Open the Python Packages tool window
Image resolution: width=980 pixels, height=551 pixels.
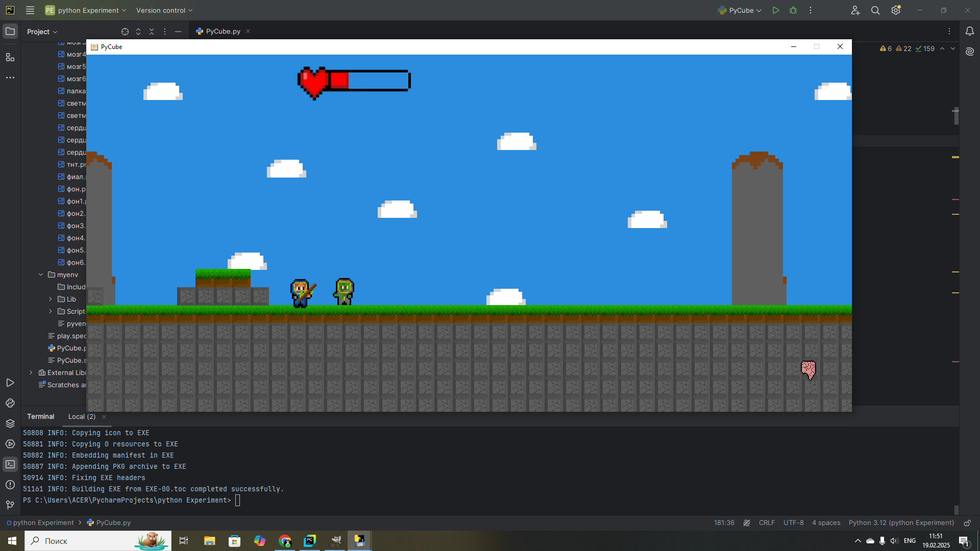pos(10,423)
